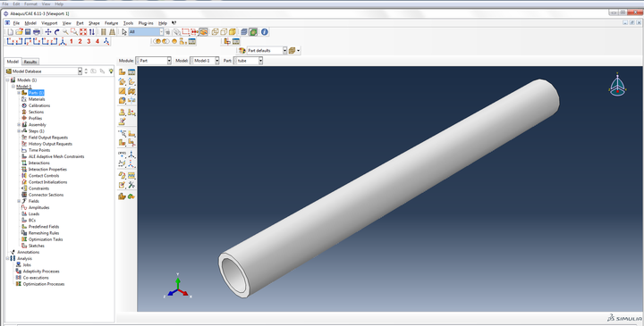Click the Auto-Fit View icon
The width and height of the screenshot is (644, 326).
point(83,32)
